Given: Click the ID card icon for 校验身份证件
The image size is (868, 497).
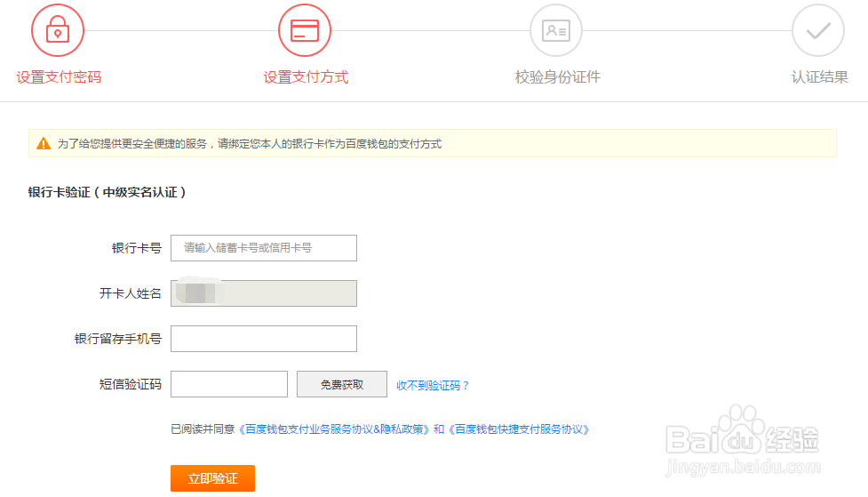Looking at the screenshot, I should point(556,30).
